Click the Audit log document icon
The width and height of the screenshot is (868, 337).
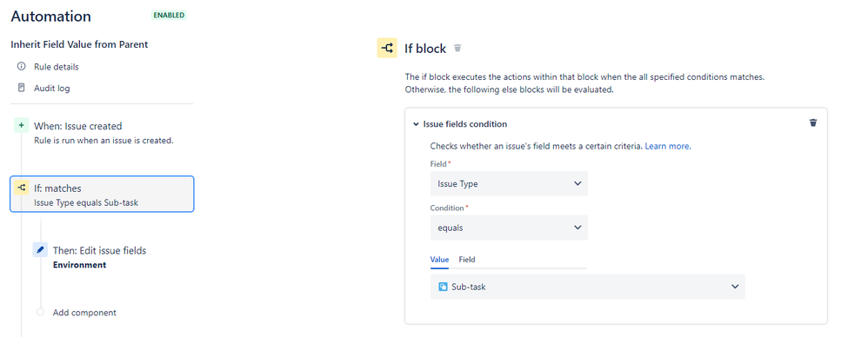click(x=22, y=88)
